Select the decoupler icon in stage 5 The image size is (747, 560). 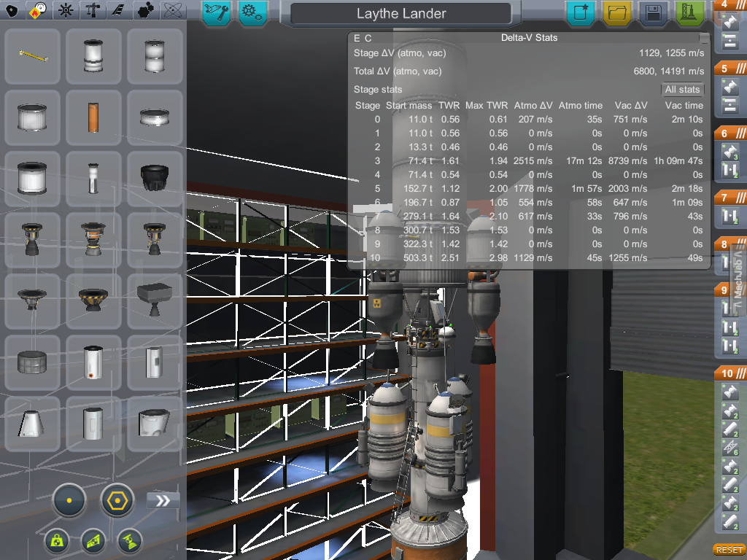coord(729,87)
